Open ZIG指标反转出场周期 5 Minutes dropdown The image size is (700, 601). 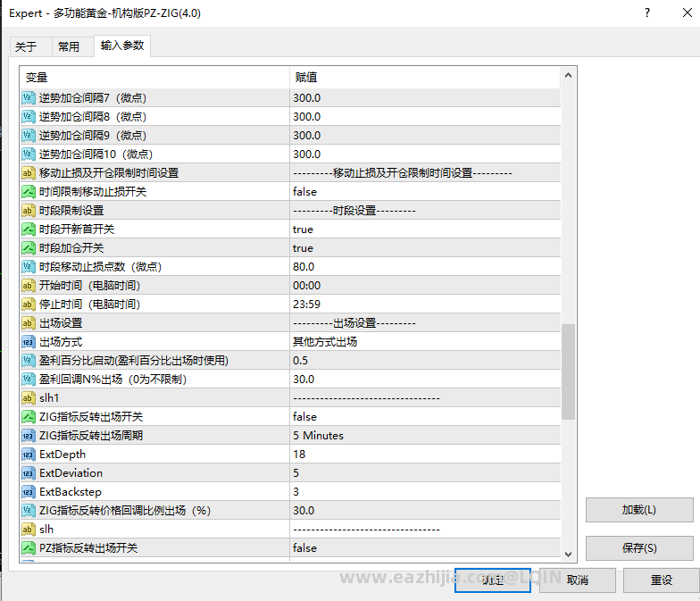[x=425, y=436]
